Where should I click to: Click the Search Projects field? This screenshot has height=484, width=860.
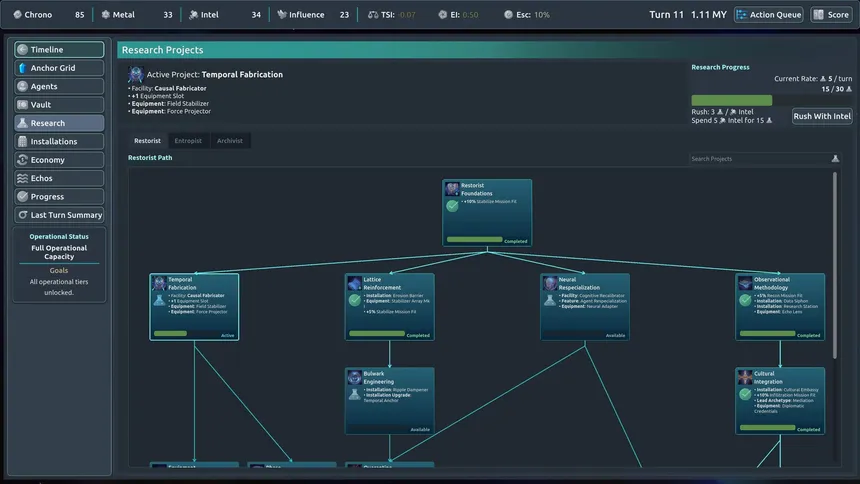pyautogui.click(x=759, y=159)
